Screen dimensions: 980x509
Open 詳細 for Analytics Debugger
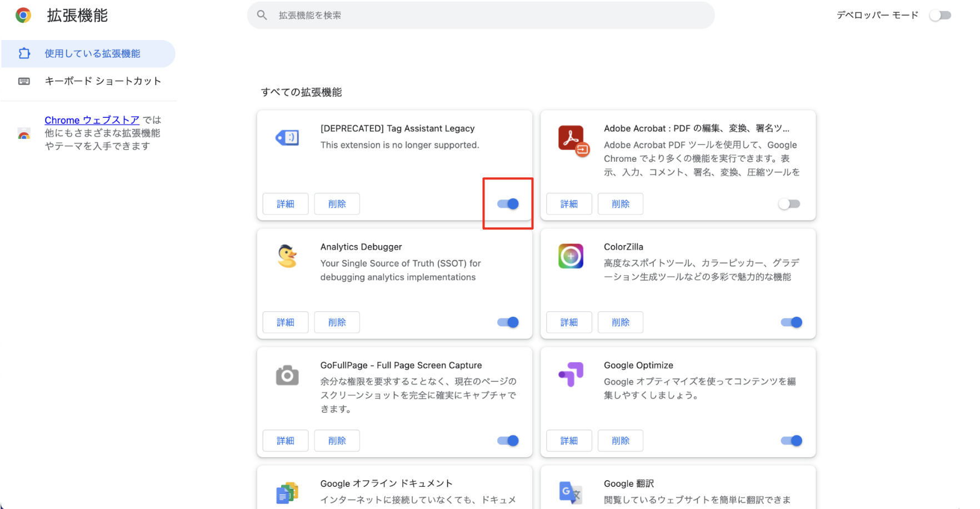pyautogui.click(x=286, y=322)
